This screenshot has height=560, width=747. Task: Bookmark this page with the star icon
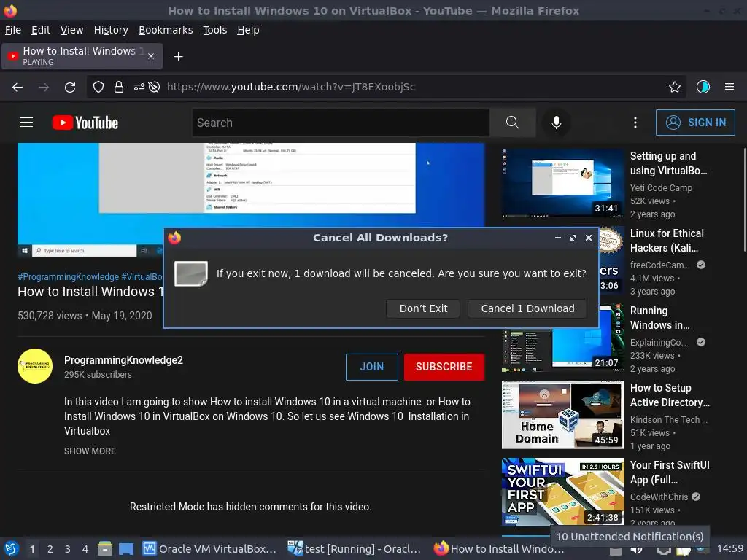click(675, 87)
